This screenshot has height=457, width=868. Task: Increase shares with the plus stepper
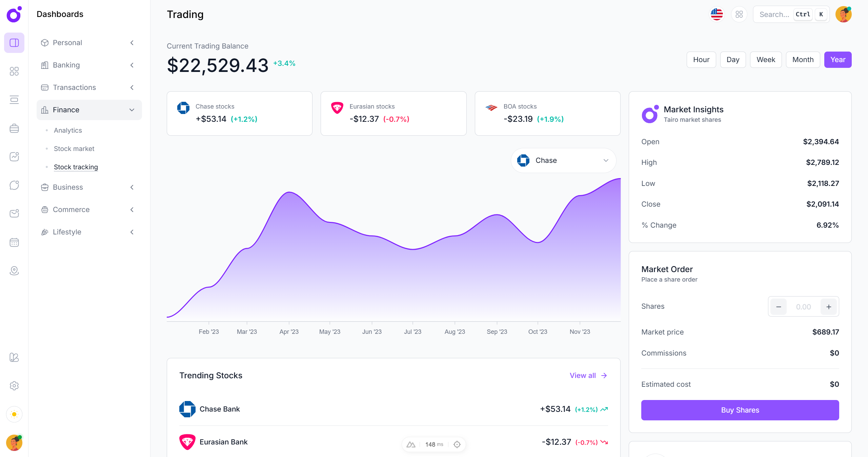click(828, 306)
